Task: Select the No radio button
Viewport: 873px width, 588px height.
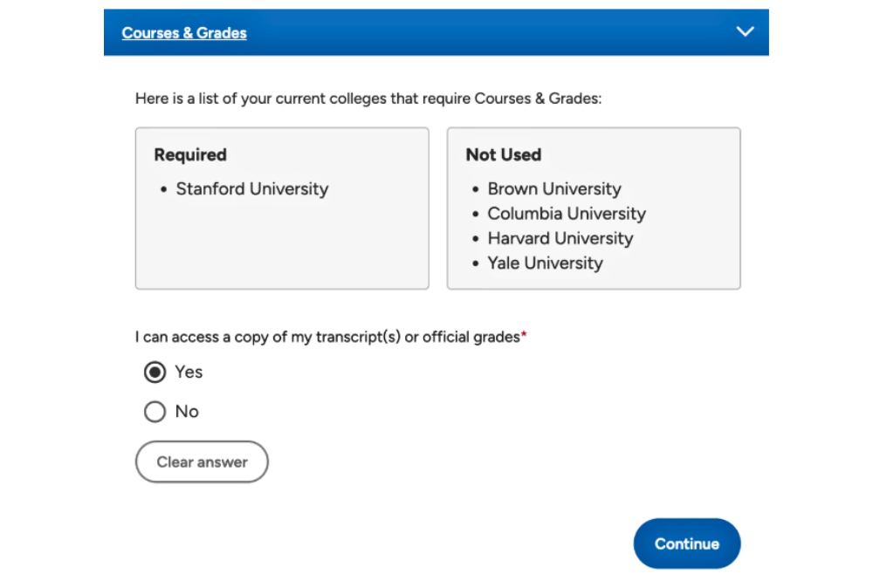Action: click(x=155, y=411)
